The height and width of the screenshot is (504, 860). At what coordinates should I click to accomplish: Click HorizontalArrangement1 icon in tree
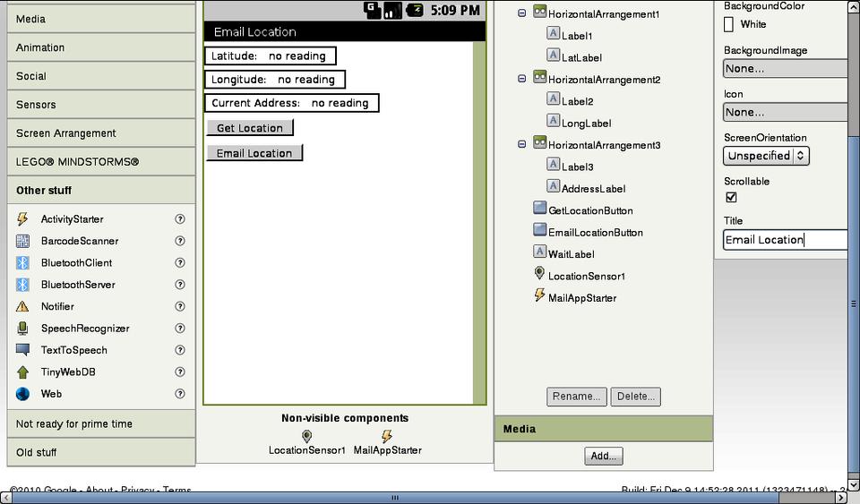[539, 12]
